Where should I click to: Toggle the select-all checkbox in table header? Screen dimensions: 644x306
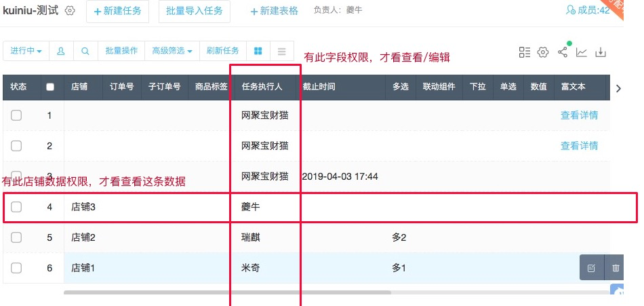[x=49, y=87]
